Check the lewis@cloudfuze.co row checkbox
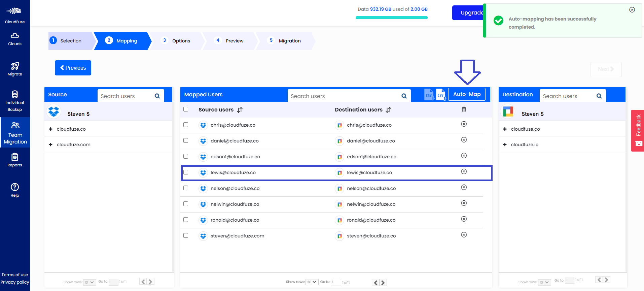644x291 pixels. coord(186,172)
